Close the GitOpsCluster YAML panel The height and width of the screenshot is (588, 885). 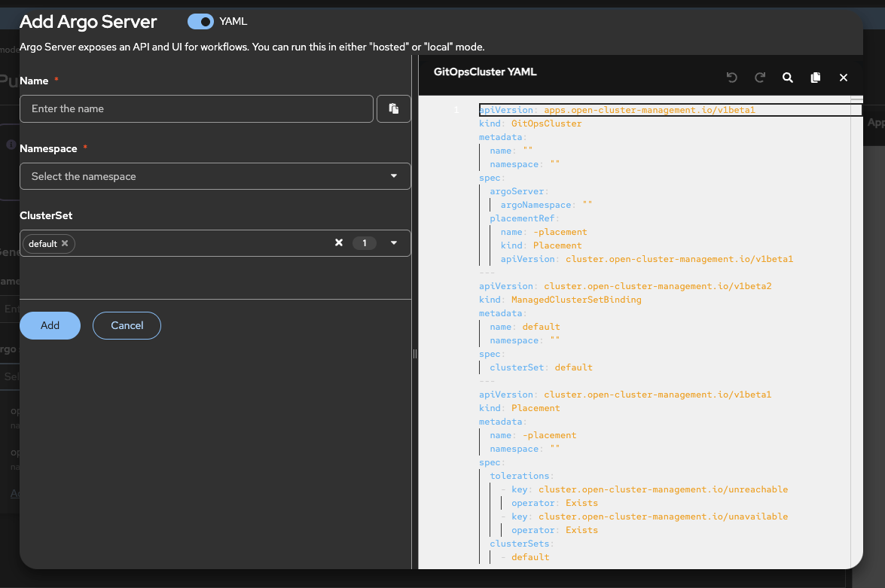tap(844, 78)
